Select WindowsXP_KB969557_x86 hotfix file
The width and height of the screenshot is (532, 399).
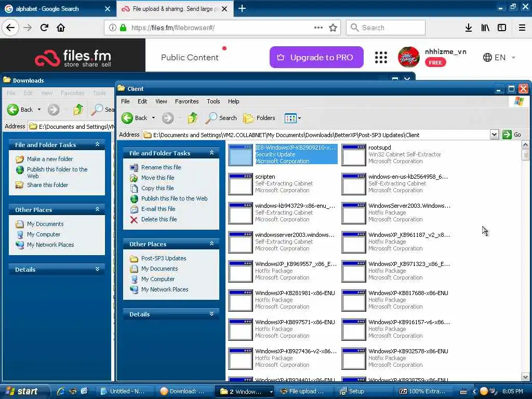coord(282,271)
